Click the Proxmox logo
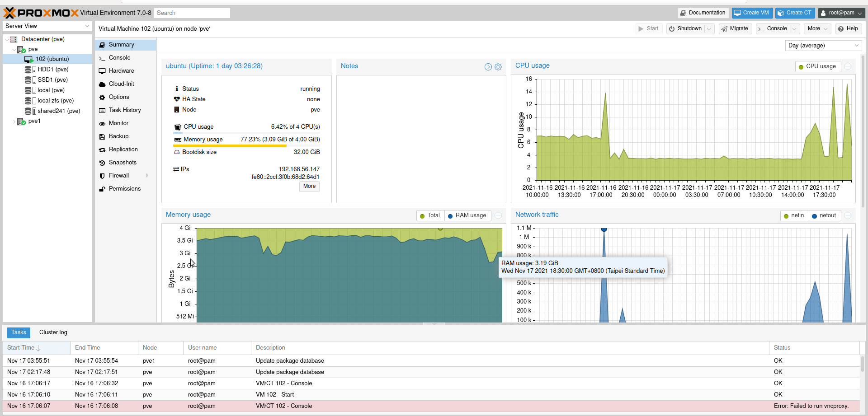868x416 pixels. (x=41, y=13)
